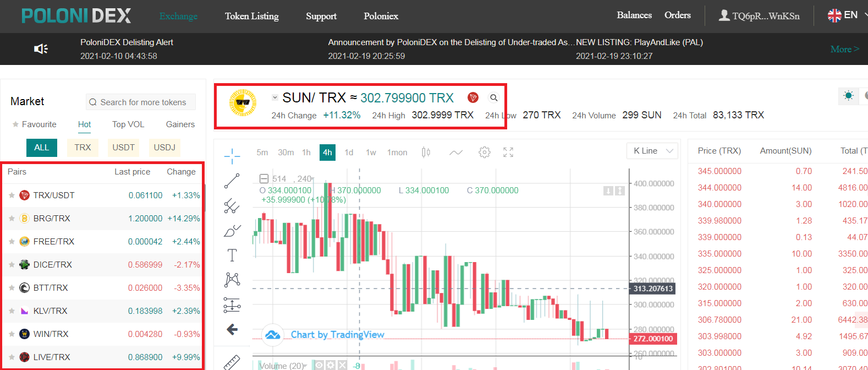Select the pitchfork drawing tool
Viewport: 868px width, 370px height.
[232, 206]
